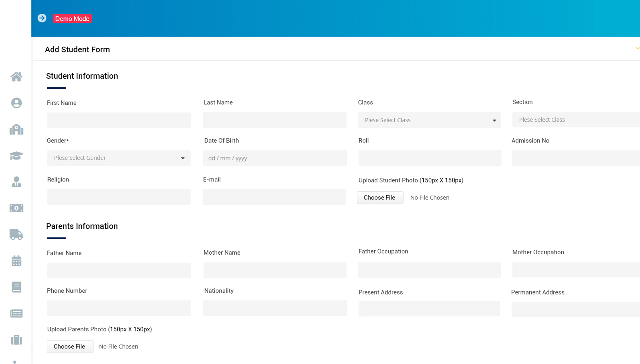Click the Last Name field
This screenshot has width=640, height=364.
(x=275, y=120)
